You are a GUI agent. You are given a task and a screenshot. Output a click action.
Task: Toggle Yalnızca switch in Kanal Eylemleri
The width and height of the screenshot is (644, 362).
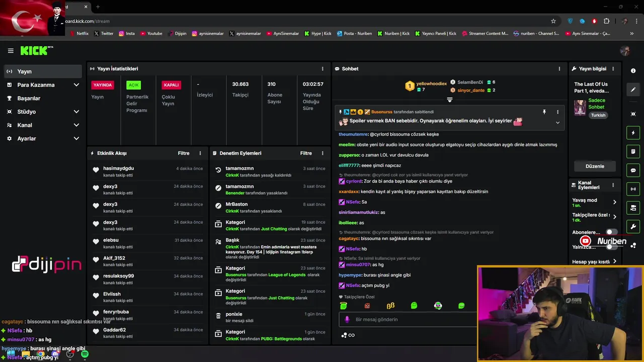click(611, 247)
